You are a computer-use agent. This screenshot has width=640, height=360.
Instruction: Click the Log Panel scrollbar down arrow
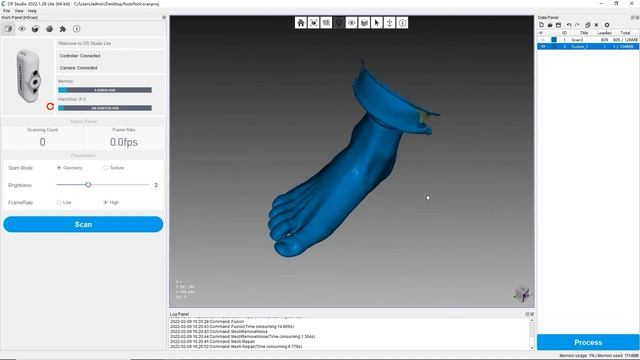(x=531, y=347)
